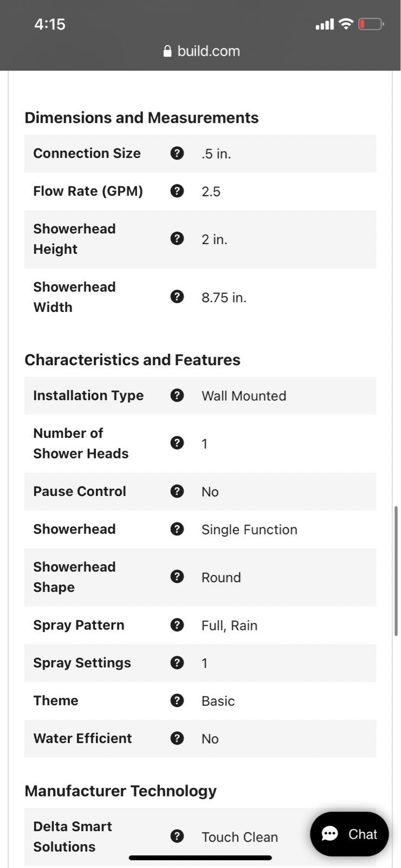Image resolution: width=401 pixels, height=868 pixels.
Task: Open the Chat support button
Action: [x=350, y=834]
